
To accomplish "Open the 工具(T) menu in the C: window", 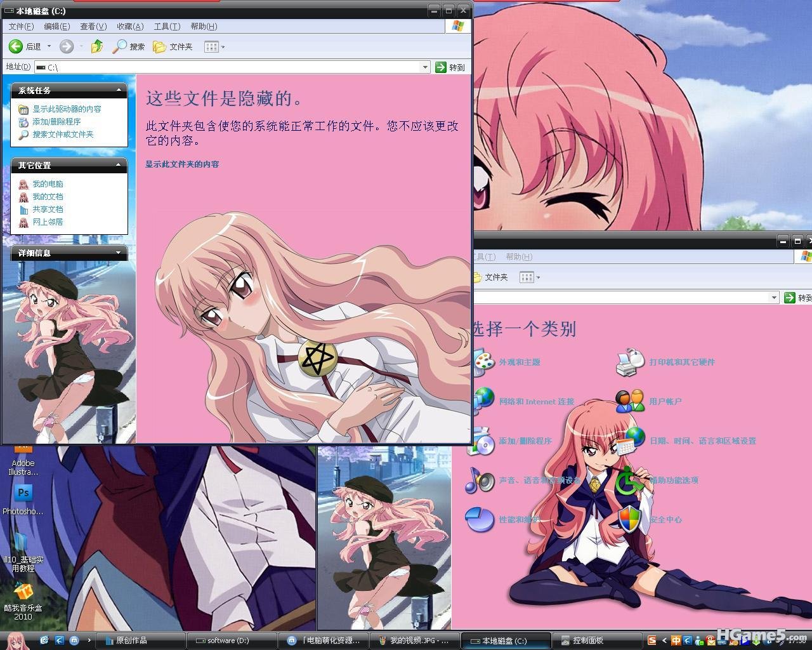I will pyautogui.click(x=167, y=26).
